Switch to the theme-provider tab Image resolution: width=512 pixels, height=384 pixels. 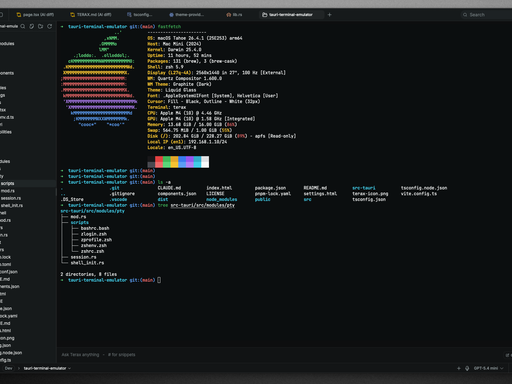tap(186, 15)
